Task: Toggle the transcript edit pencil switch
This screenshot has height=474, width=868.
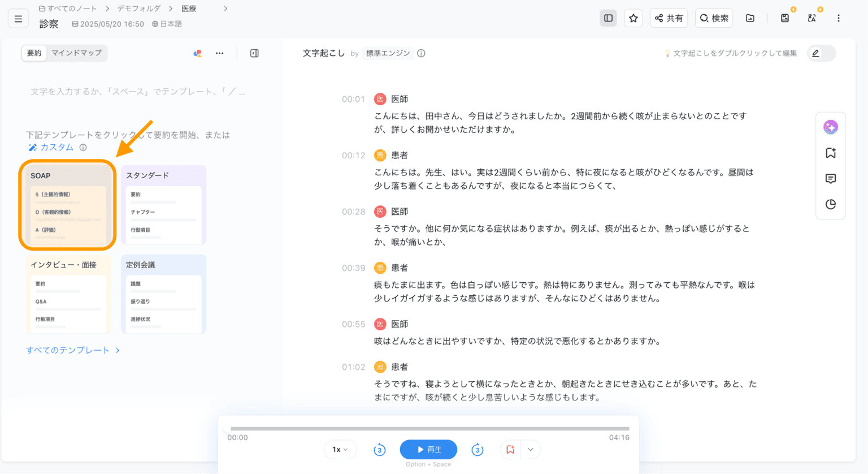Action: 821,53
